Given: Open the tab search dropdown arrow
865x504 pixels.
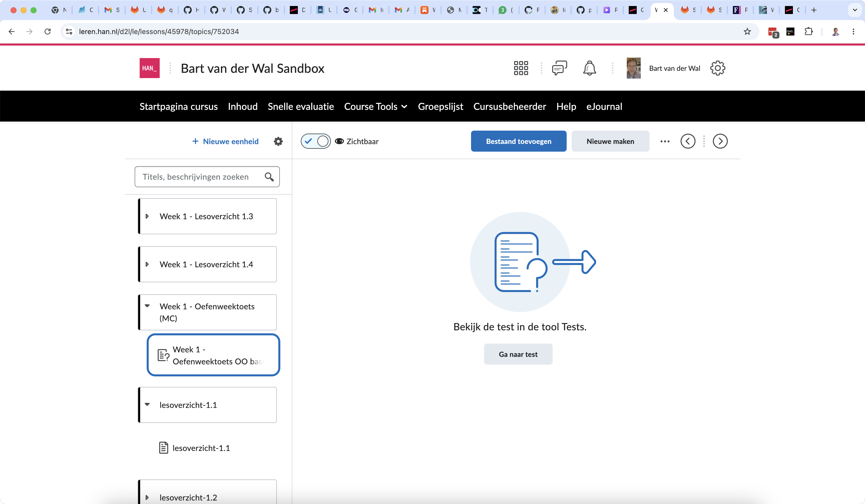Looking at the screenshot, I should pyautogui.click(x=855, y=10).
